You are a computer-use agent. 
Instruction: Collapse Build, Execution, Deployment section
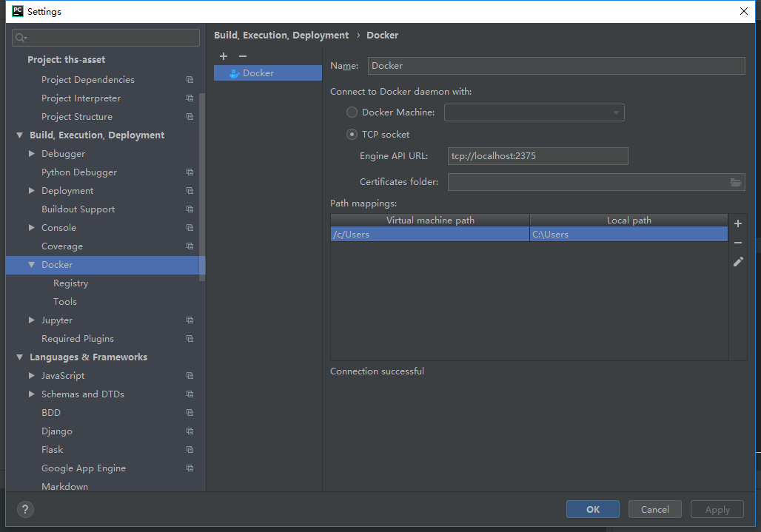(x=19, y=135)
